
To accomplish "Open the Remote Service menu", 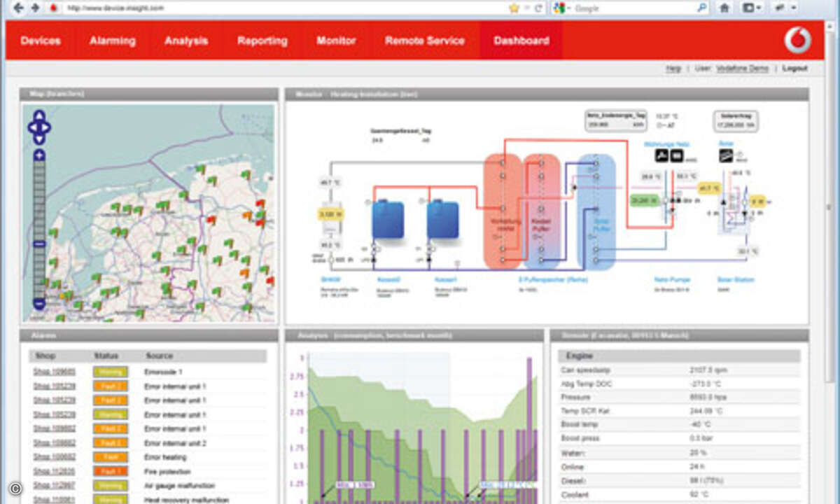I will coord(424,41).
